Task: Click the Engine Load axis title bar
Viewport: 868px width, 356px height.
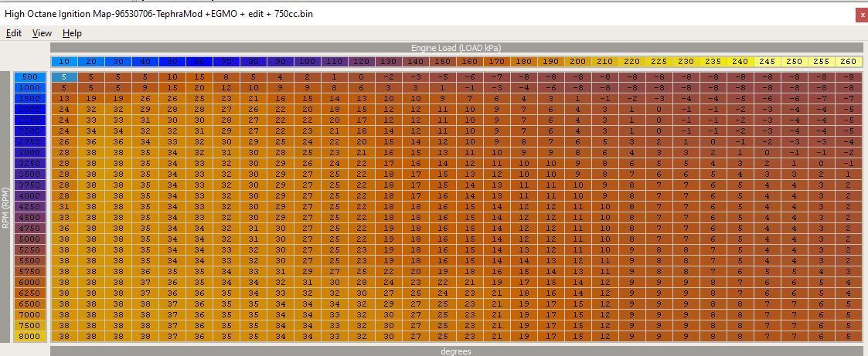Action: point(455,48)
